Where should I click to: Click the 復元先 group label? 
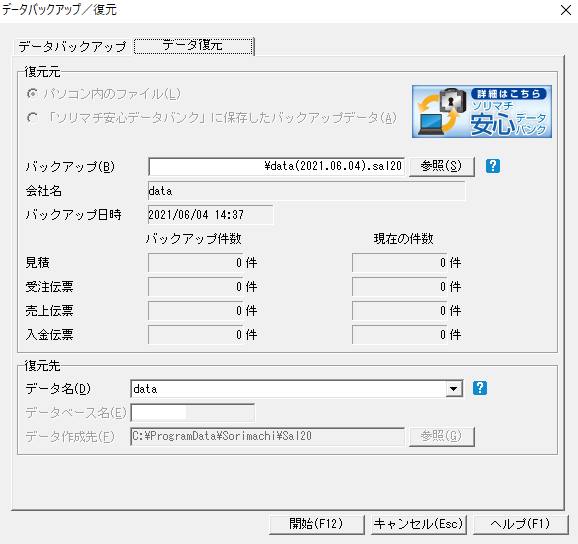(x=42, y=366)
